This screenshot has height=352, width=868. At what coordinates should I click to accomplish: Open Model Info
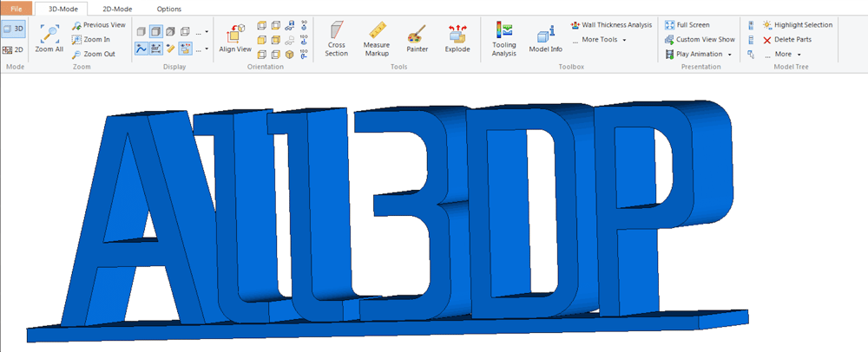point(546,40)
